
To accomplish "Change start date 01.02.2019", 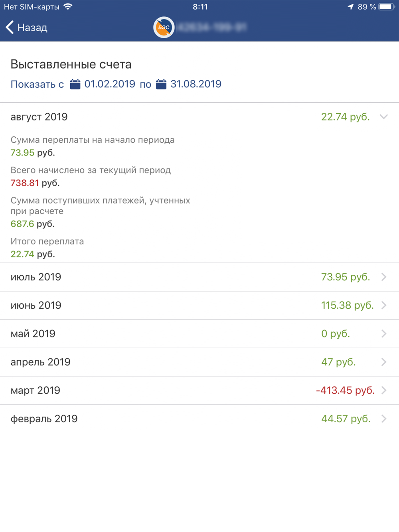I will click(110, 84).
